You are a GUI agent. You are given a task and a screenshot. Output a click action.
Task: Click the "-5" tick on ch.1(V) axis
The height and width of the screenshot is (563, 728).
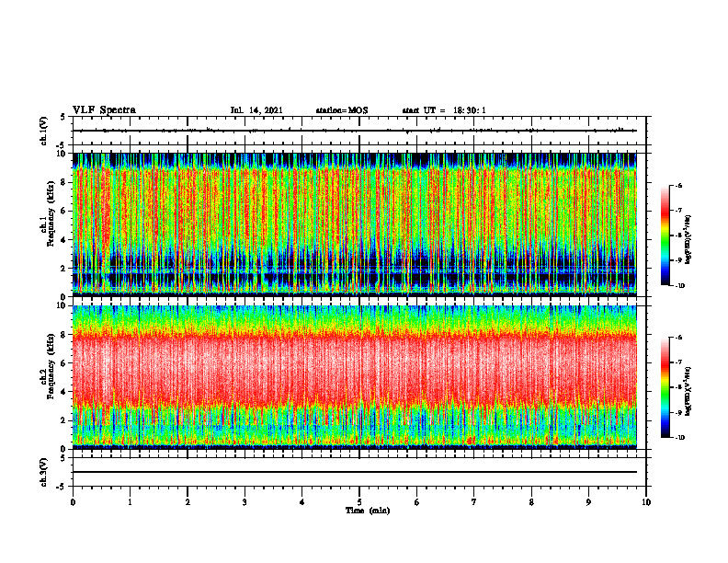pyautogui.click(x=61, y=145)
